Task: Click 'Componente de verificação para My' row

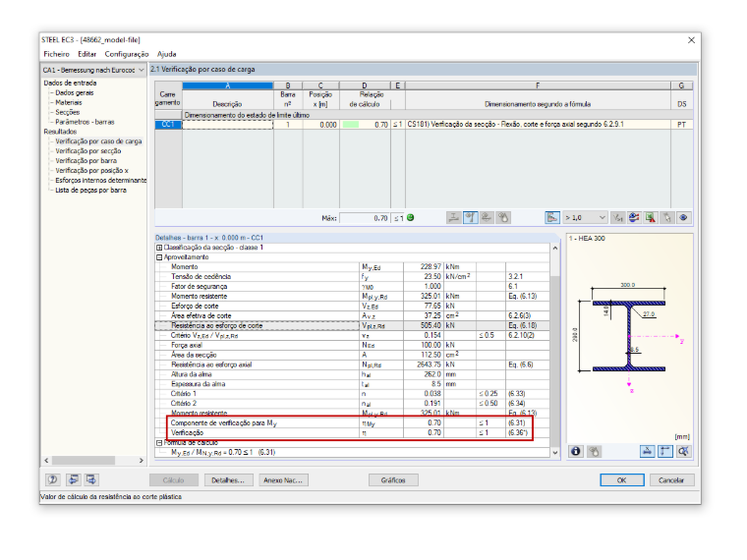Action: [x=352, y=422]
